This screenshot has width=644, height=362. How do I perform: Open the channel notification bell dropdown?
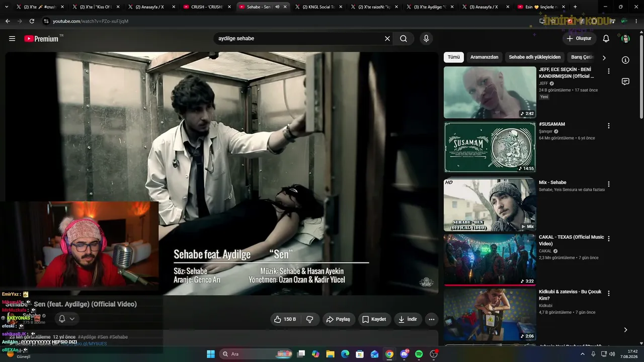coord(66,319)
